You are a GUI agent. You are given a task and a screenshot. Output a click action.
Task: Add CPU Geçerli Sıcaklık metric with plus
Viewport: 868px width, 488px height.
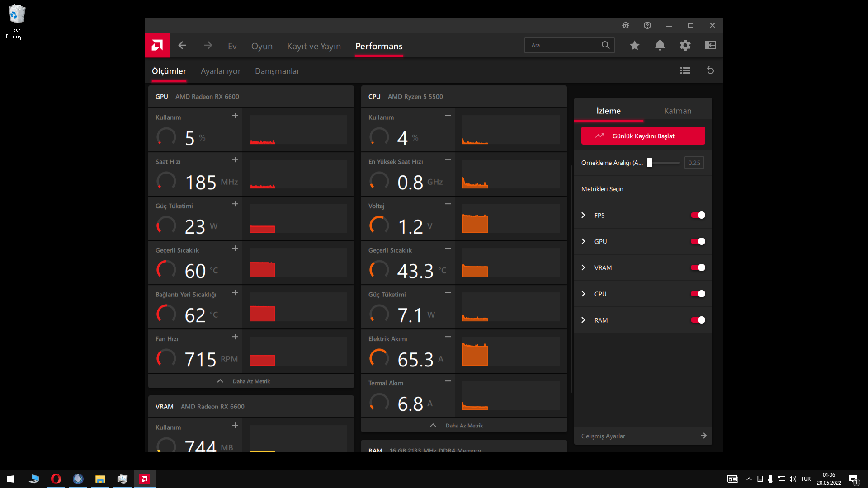click(x=448, y=249)
